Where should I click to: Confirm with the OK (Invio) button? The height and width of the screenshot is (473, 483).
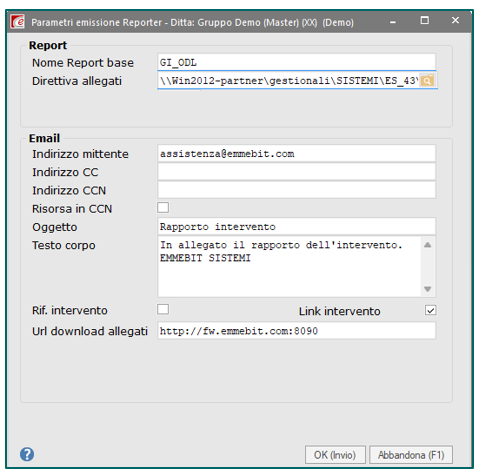tap(335, 455)
